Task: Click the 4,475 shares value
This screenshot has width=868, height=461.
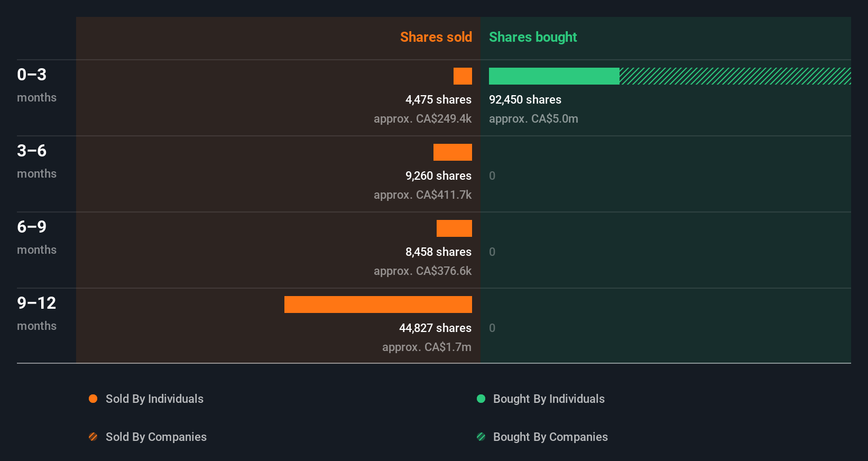Action: (x=438, y=99)
